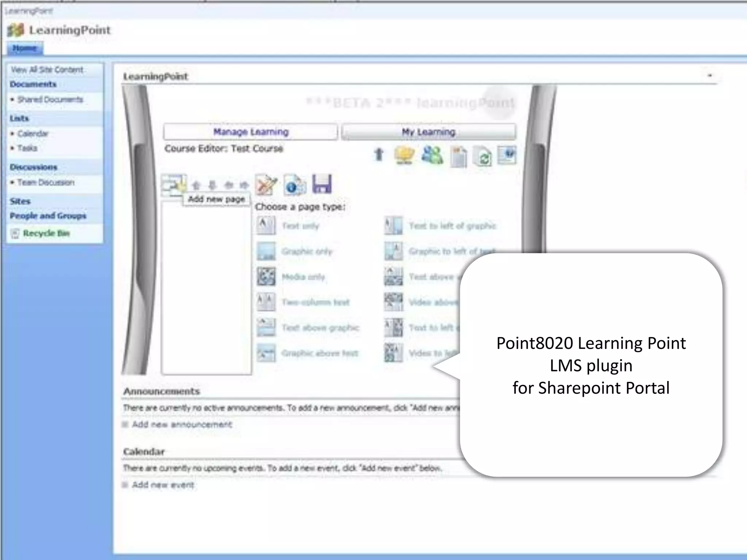Select the Text only label
Viewport: 747px width, 560px height.
301,226
